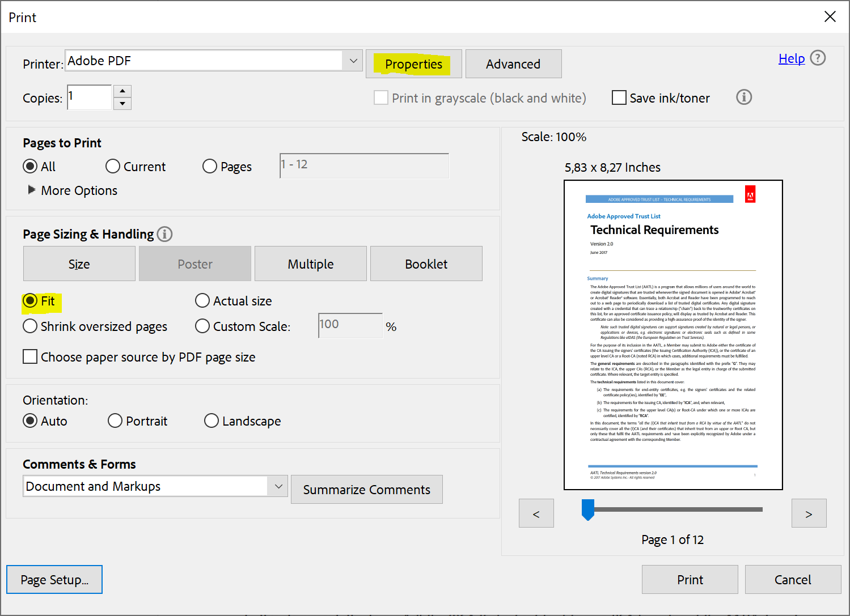This screenshot has width=850, height=616.
Task: Select the Landscape orientation radio button
Action: tap(212, 420)
